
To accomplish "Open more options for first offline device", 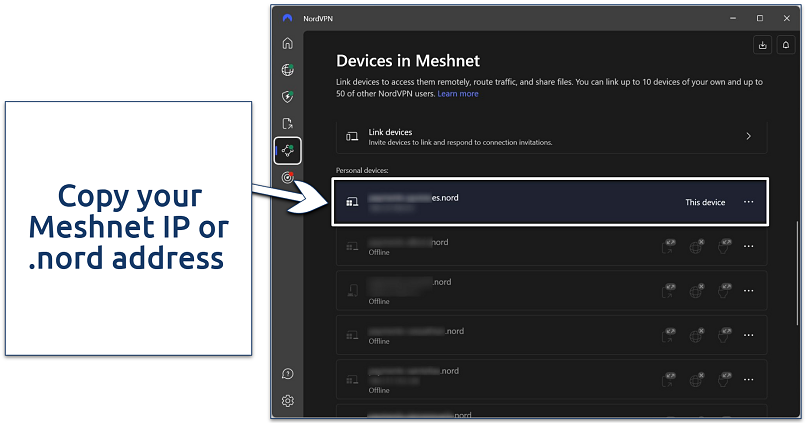I will pyautogui.click(x=748, y=246).
